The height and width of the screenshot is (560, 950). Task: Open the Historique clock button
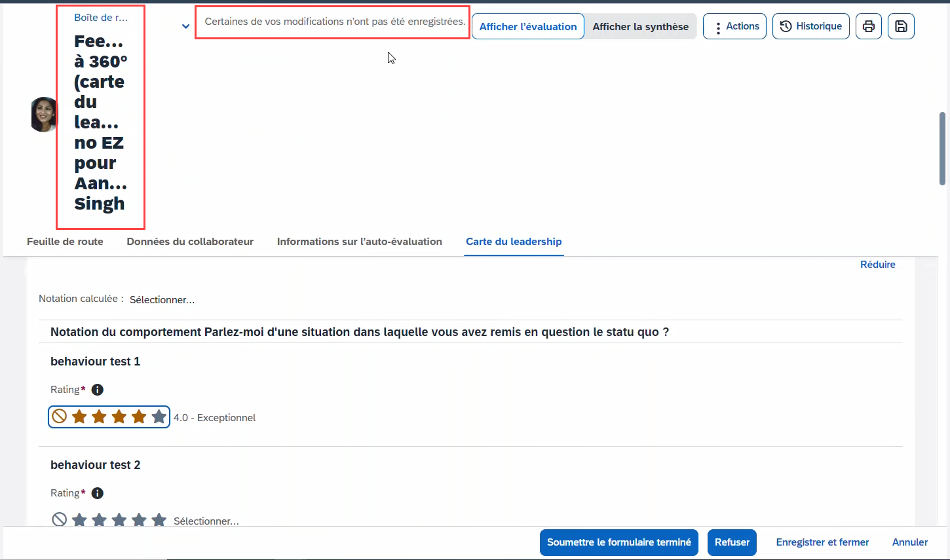coord(811,26)
